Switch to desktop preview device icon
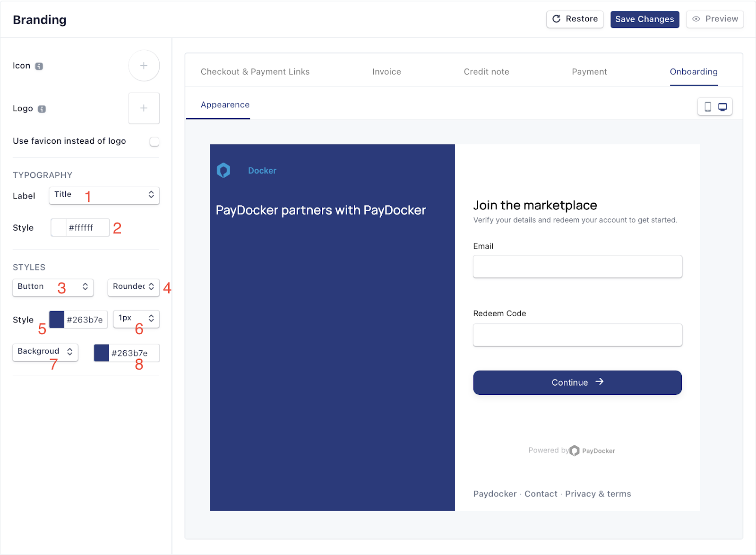The width and height of the screenshot is (756, 555). click(722, 107)
